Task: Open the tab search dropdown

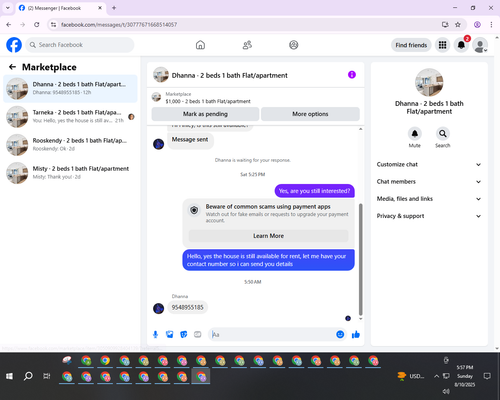Action: [8, 8]
